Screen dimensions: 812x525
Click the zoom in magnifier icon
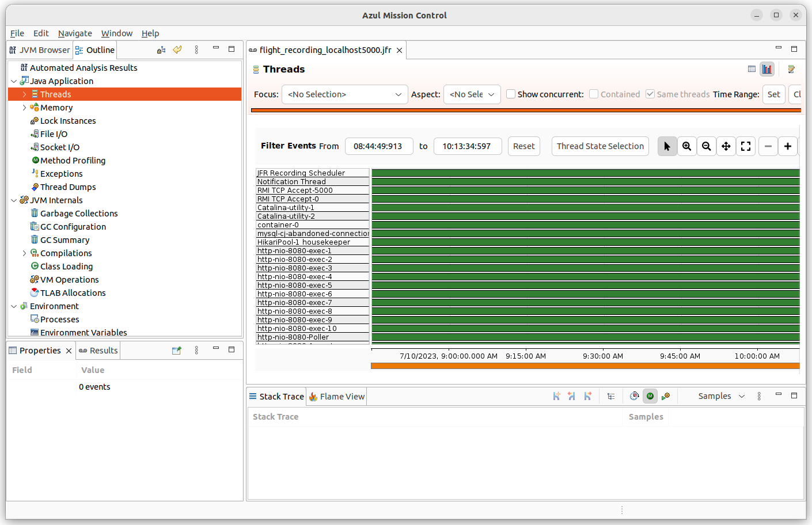coord(686,146)
